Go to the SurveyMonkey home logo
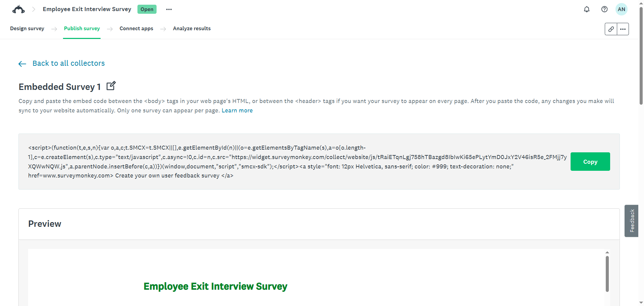The height and width of the screenshot is (306, 644). tap(18, 9)
